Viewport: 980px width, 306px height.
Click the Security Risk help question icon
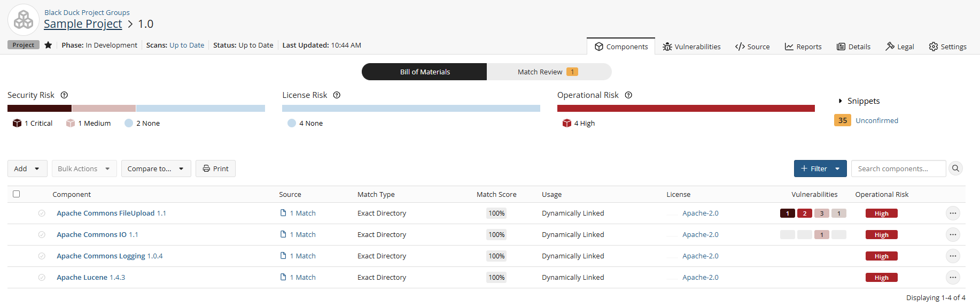point(64,95)
